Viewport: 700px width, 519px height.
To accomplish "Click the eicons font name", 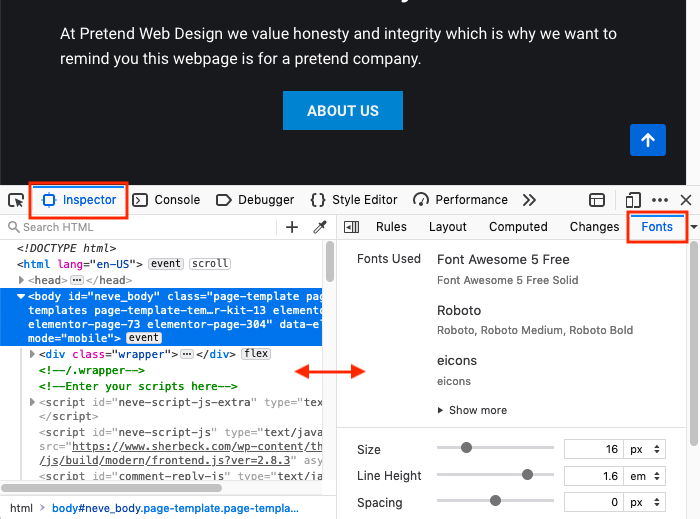I will coord(457,361).
